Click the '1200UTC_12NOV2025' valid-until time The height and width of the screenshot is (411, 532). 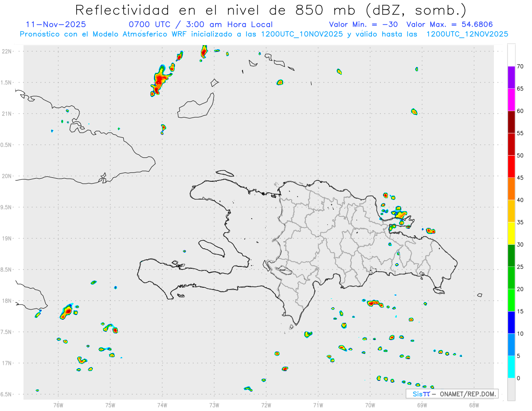[467, 34]
